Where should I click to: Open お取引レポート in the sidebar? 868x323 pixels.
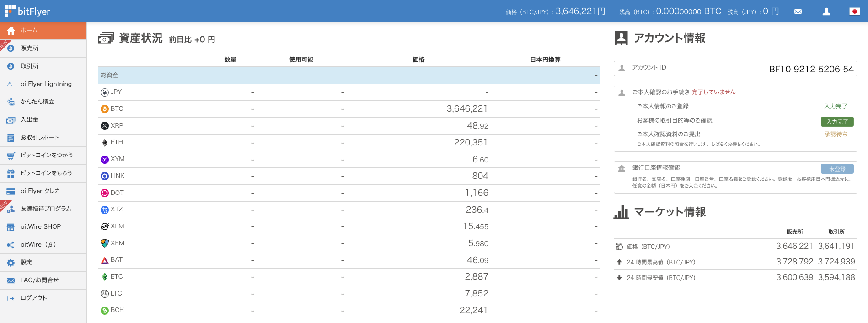(x=43, y=138)
